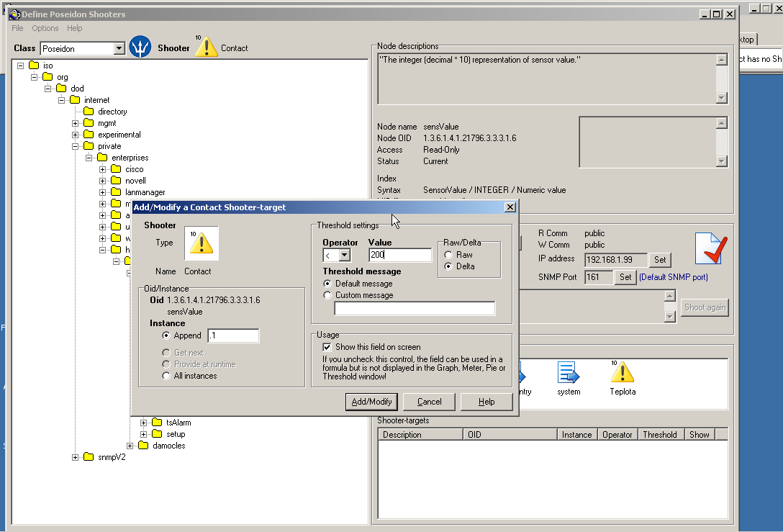Expand the damocles tree node
783x532 pixels.
130,446
